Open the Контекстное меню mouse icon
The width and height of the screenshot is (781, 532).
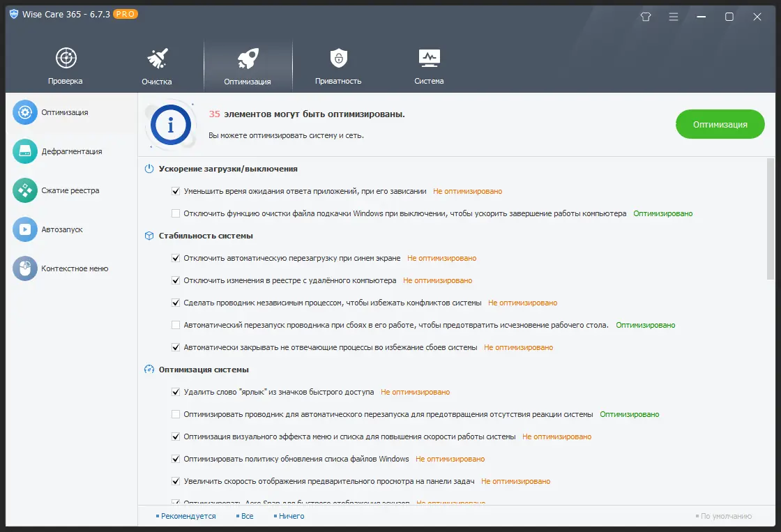coord(25,268)
